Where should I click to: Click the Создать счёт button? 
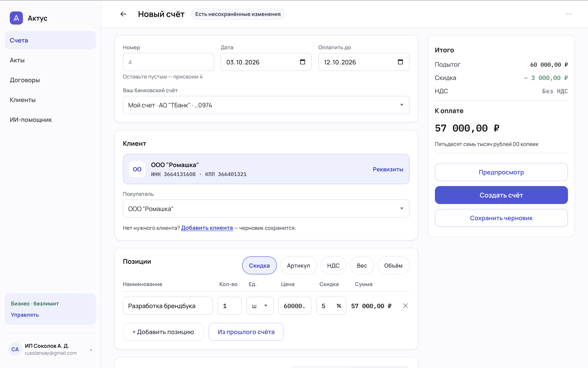pyautogui.click(x=501, y=195)
